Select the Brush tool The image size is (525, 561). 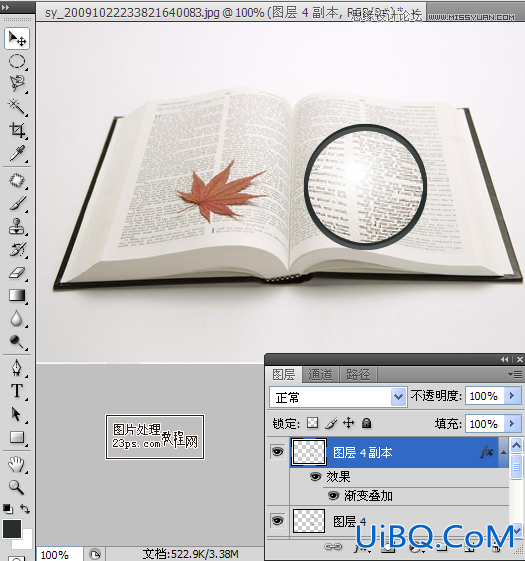pos(17,204)
